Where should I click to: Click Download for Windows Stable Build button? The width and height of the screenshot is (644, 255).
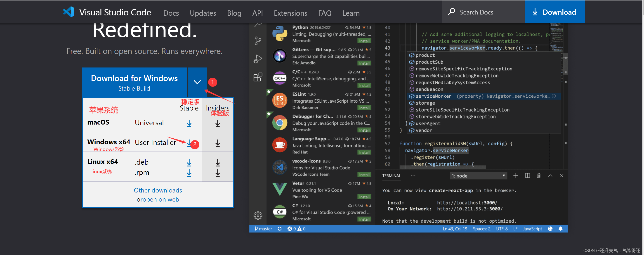tap(134, 82)
